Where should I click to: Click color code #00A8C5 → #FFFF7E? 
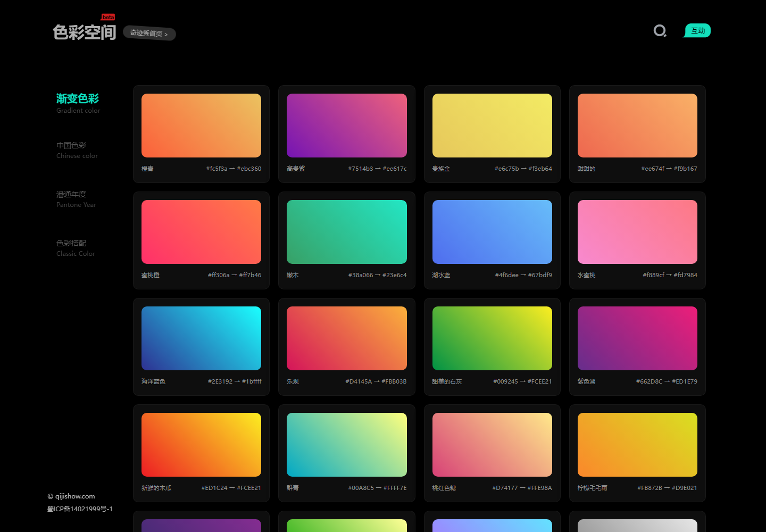(x=377, y=488)
